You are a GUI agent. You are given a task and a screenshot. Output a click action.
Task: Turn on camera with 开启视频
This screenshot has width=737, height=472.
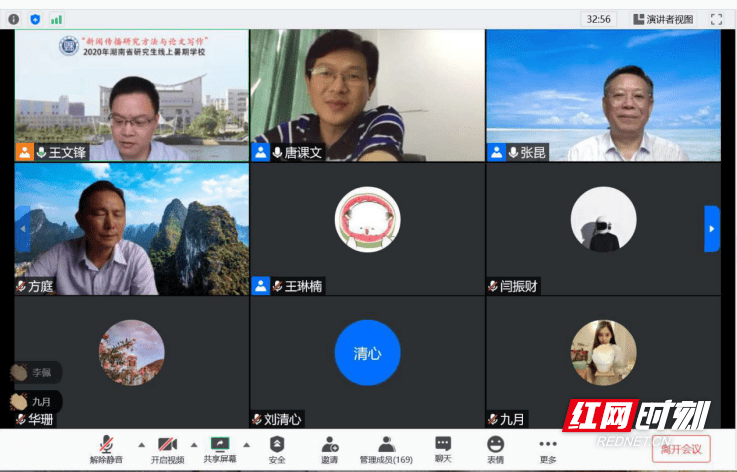tap(167, 450)
